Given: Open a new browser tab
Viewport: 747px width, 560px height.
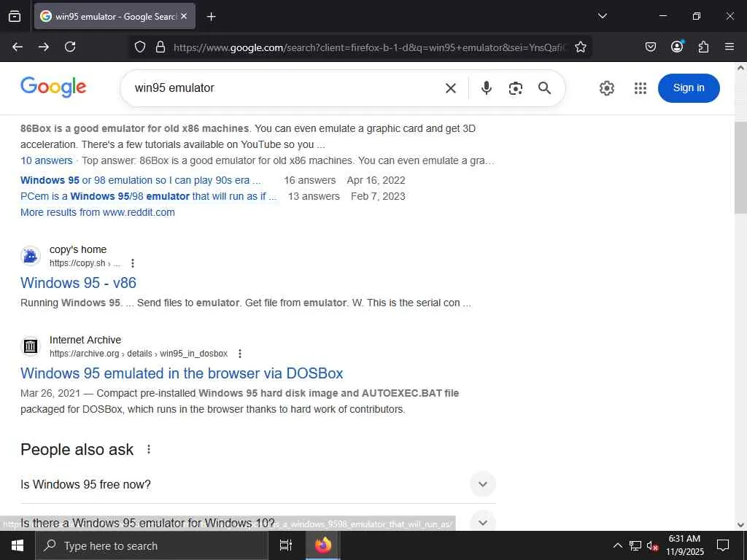Looking at the screenshot, I should 211,17.
